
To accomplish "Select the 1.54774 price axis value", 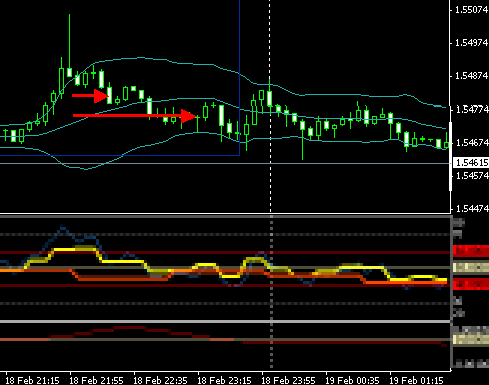I will 471,109.
